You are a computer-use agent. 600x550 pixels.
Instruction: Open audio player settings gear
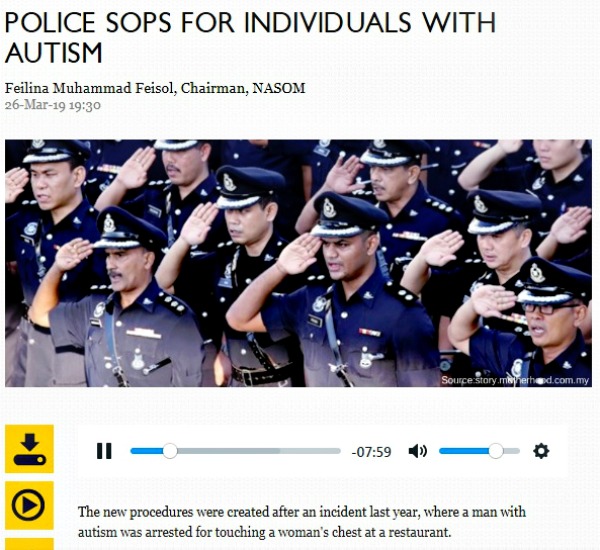click(541, 451)
